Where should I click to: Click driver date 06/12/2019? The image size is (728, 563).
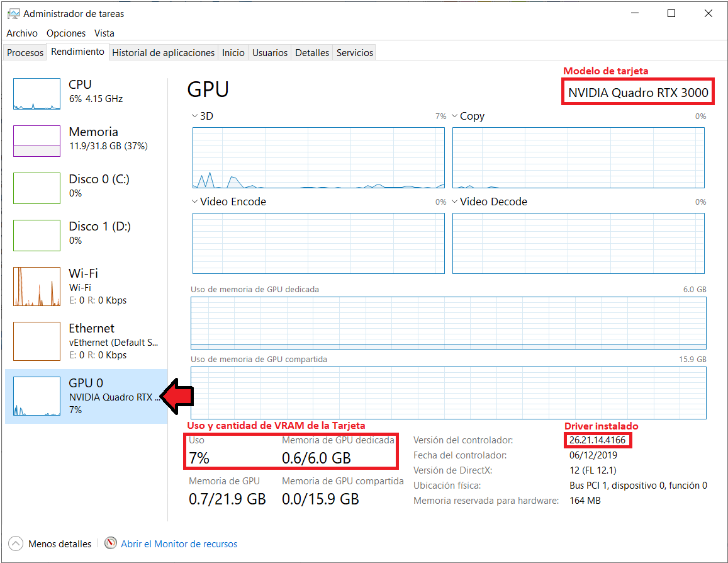pyautogui.click(x=593, y=455)
